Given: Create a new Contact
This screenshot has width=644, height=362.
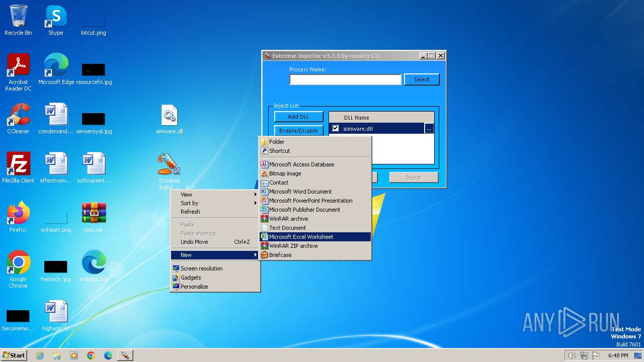Looking at the screenshot, I should (315, 183).
